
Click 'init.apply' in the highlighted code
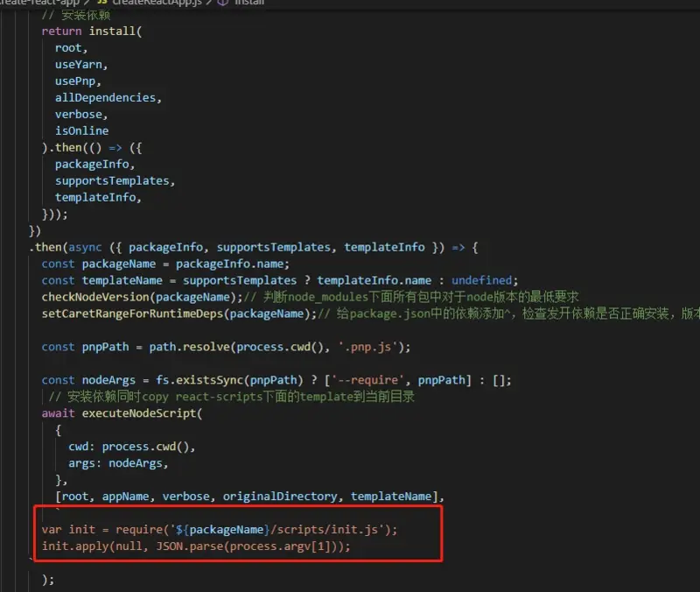[x=75, y=546]
